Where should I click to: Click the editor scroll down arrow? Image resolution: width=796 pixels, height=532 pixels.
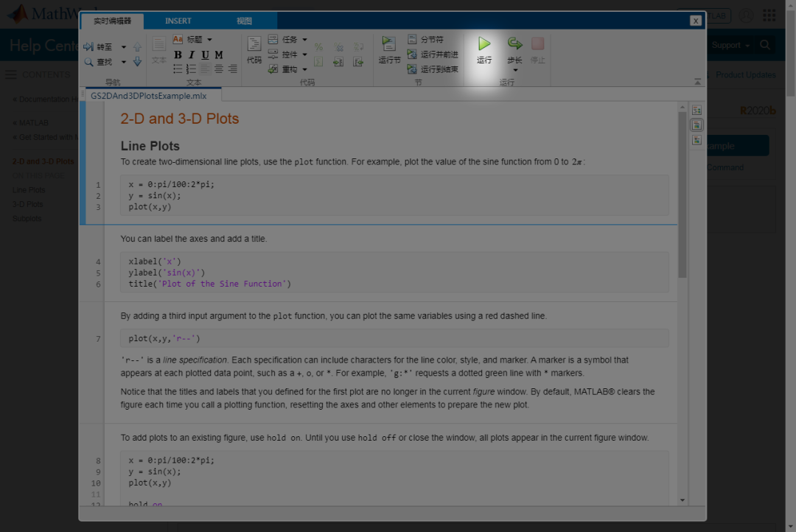(682, 500)
